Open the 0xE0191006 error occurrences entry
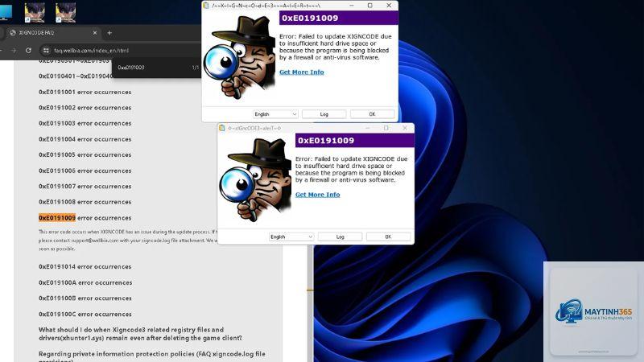This screenshot has width=644, height=362. click(85, 171)
